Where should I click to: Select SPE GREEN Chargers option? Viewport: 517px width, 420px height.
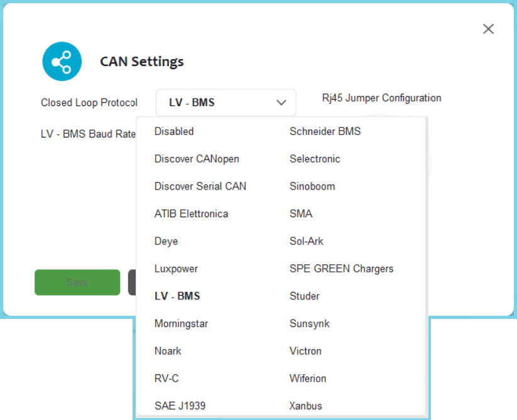(x=342, y=269)
